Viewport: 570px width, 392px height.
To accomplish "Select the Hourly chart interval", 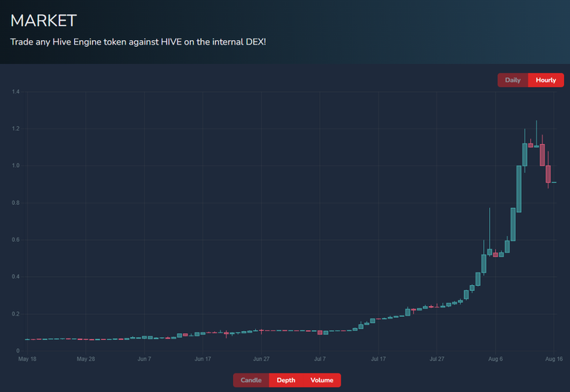I will pyautogui.click(x=546, y=80).
